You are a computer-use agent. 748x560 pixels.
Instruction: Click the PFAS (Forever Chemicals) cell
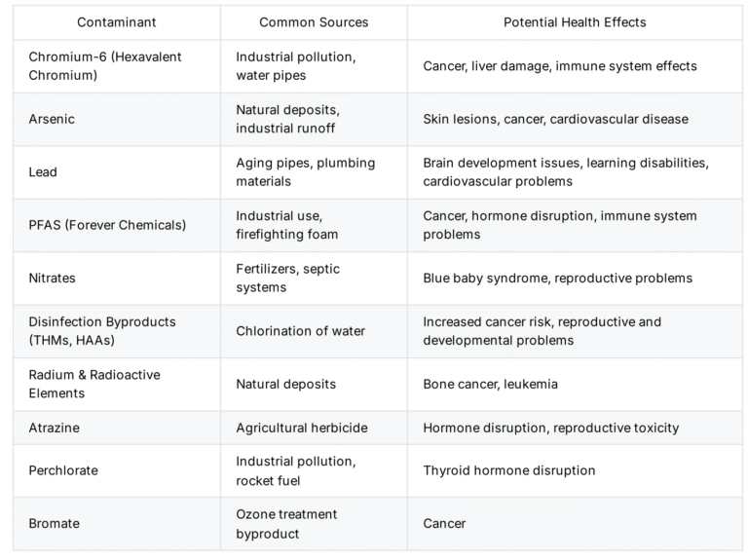click(117, 225)
